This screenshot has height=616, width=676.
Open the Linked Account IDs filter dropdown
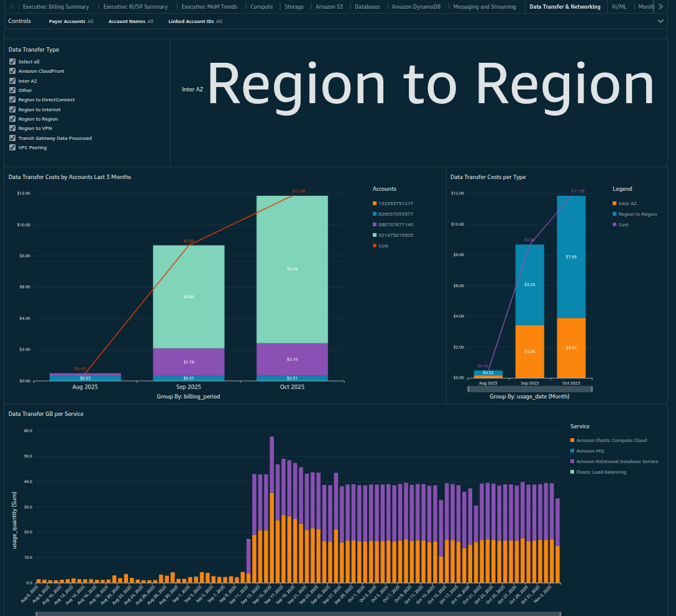click(195, 21)
